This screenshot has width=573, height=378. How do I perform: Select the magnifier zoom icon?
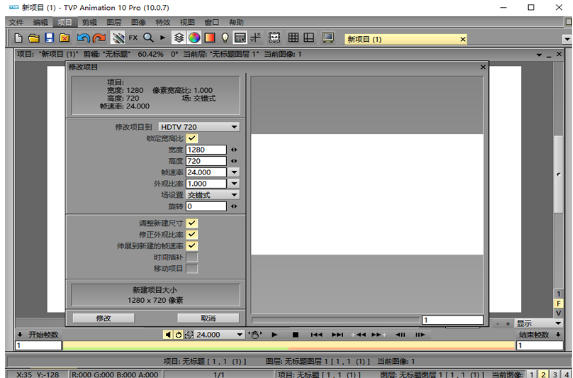point(148,38)
